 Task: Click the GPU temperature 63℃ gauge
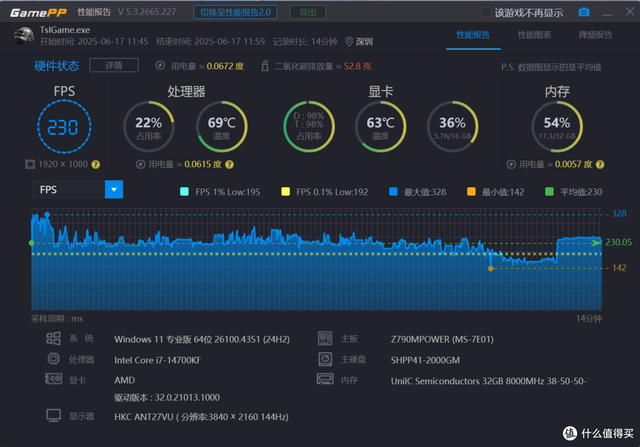tap(380, 127)
